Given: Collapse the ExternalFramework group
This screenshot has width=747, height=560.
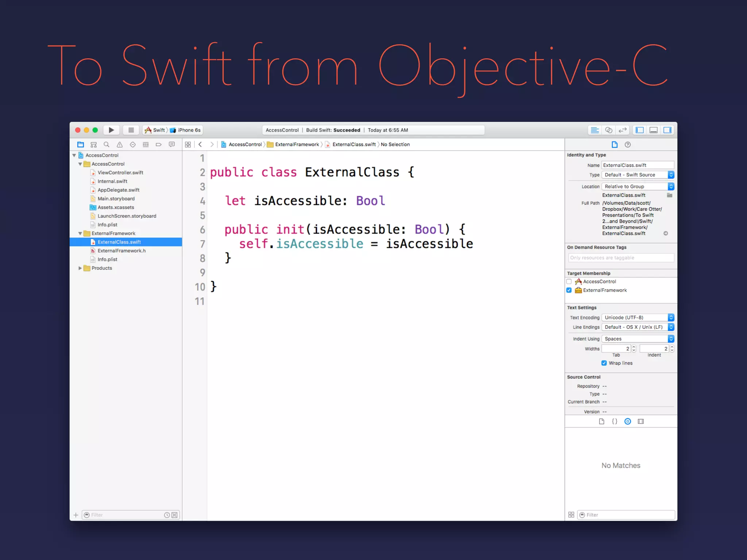Looking at the screenshot, I should tap(80, 233).
